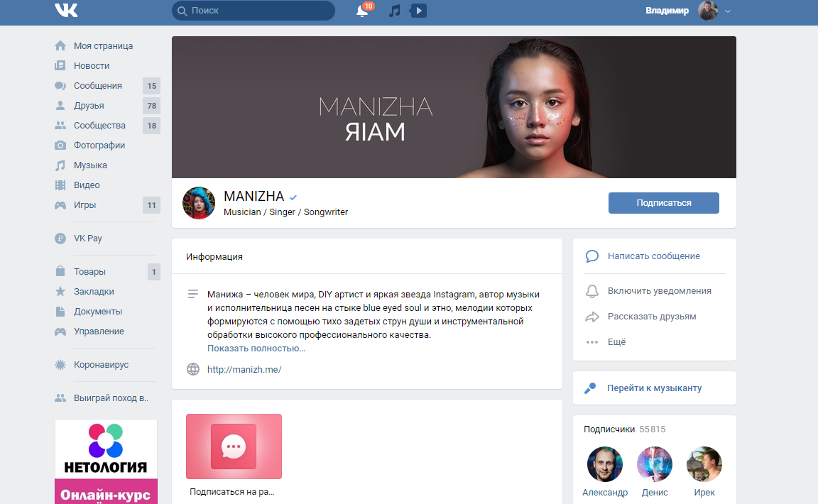This screenshot has height=504, width=818.
Task: Click the globe icon beside website link
Action: [x=193, y=369]
